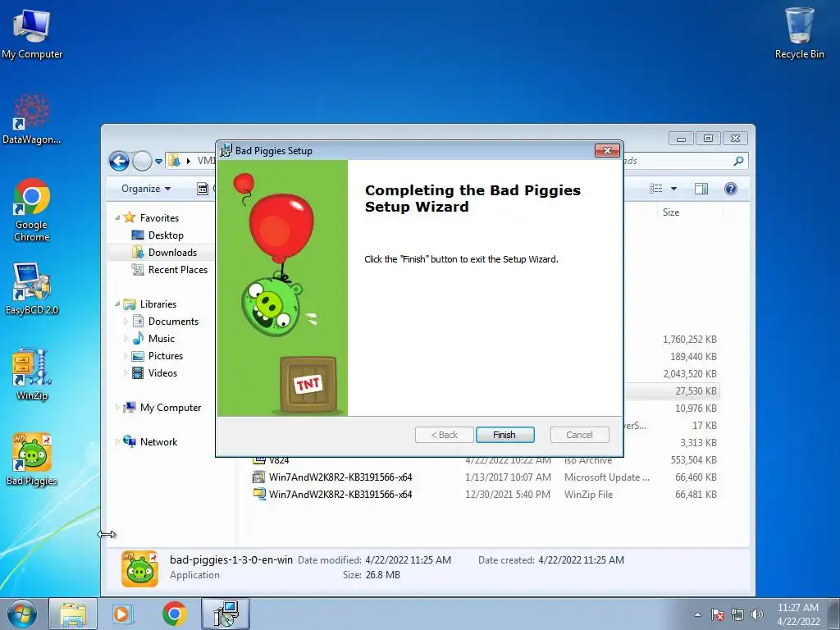Image resolution: width=840 pixels, height=630 pixels.
Task: Click the 1,760,252 KB size cell
Action: point(689,340)
